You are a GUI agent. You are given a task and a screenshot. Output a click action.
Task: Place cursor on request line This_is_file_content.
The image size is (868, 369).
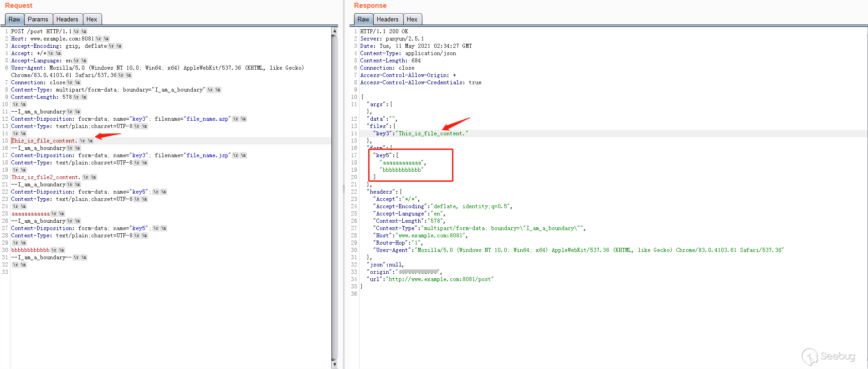(x=44, y=141)
